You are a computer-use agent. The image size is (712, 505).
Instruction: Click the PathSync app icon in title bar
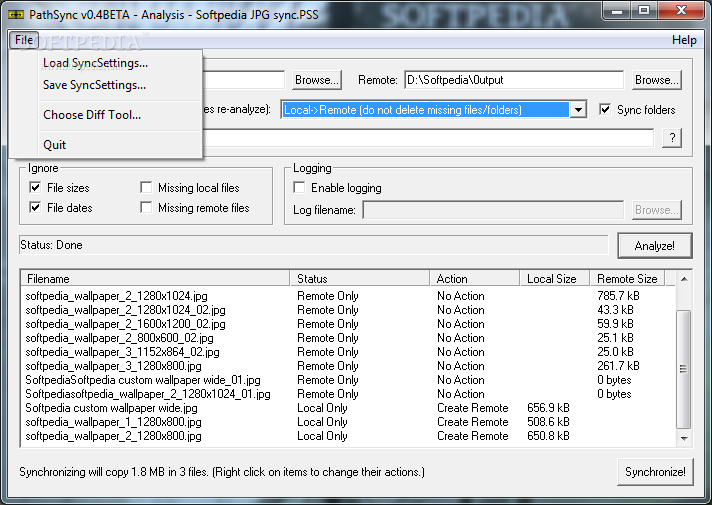[x=16, y=15]
